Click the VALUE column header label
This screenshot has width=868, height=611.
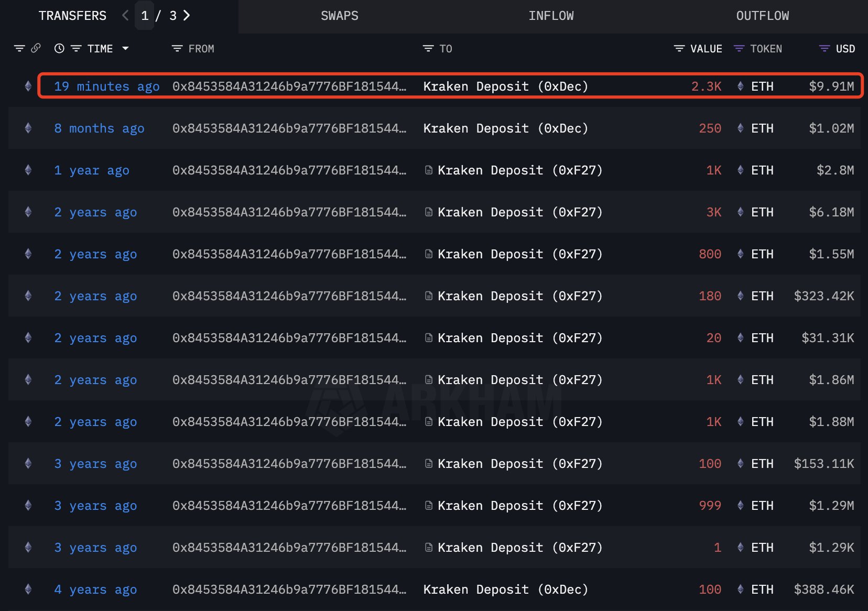(706, 49)
